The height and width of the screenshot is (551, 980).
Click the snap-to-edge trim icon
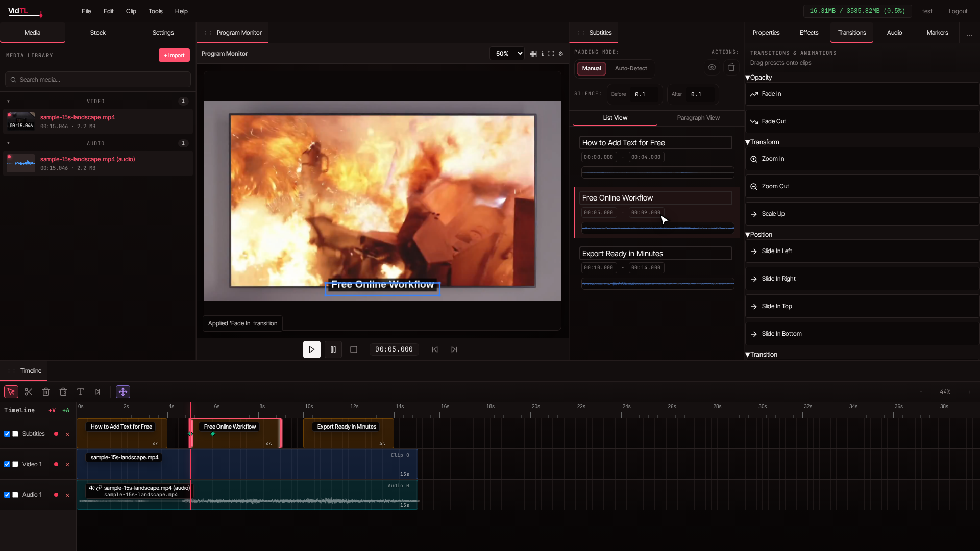(x=97, y=392)
